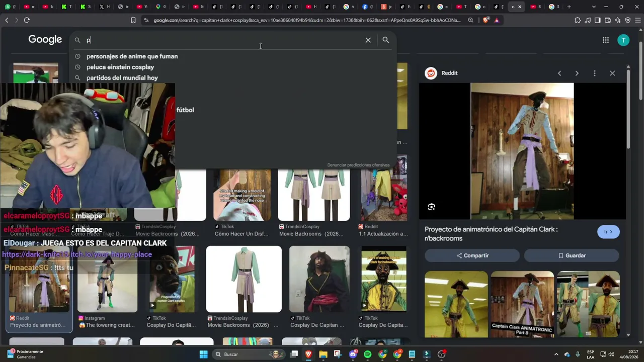The image size is (644, 362).
Task: Open preview panel three-dot options menu
Action: (595, 73)
